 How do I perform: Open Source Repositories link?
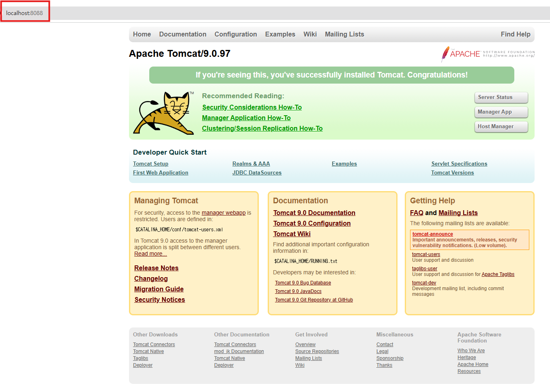point(317,351)
